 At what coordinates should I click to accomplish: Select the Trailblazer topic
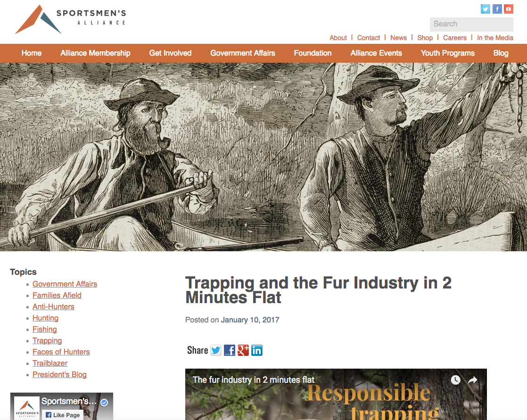pos(50,363)
